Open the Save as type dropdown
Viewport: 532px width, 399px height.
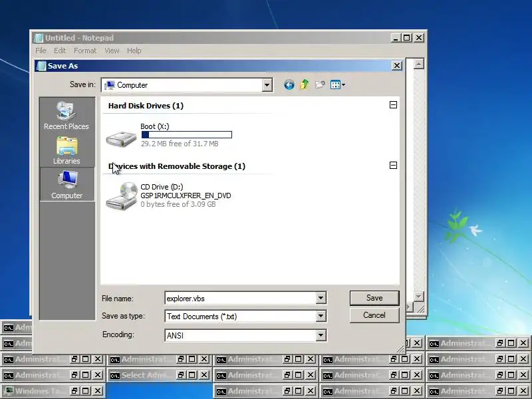click(321, 317)
